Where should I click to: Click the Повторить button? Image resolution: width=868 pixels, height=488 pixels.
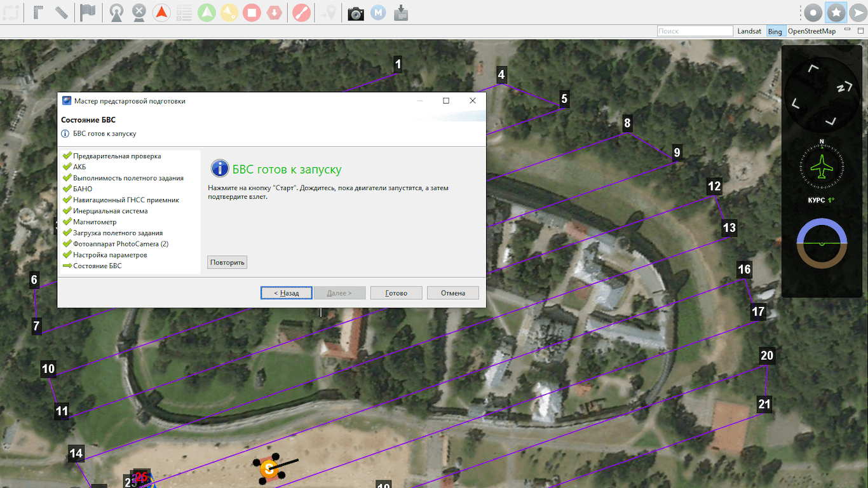(227, 262)
